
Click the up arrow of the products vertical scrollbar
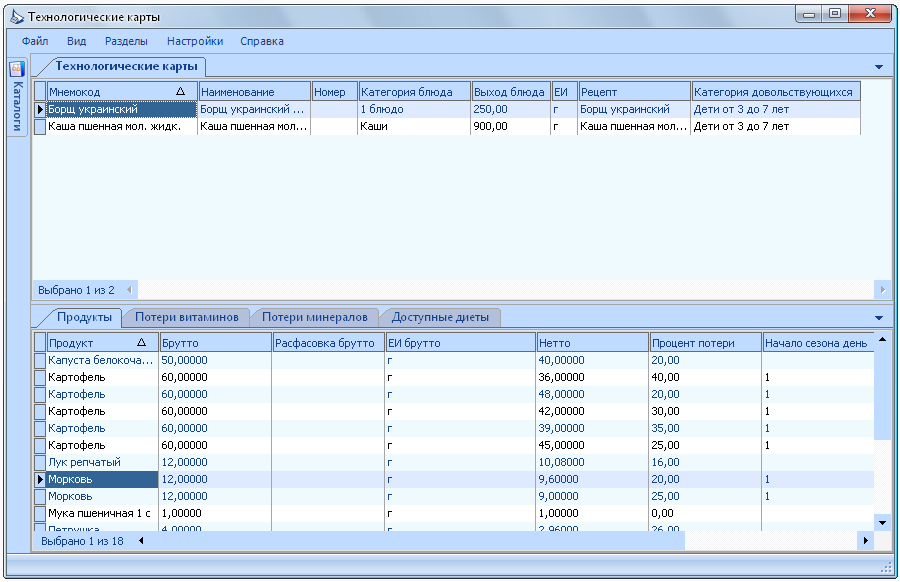click(882, 339)
